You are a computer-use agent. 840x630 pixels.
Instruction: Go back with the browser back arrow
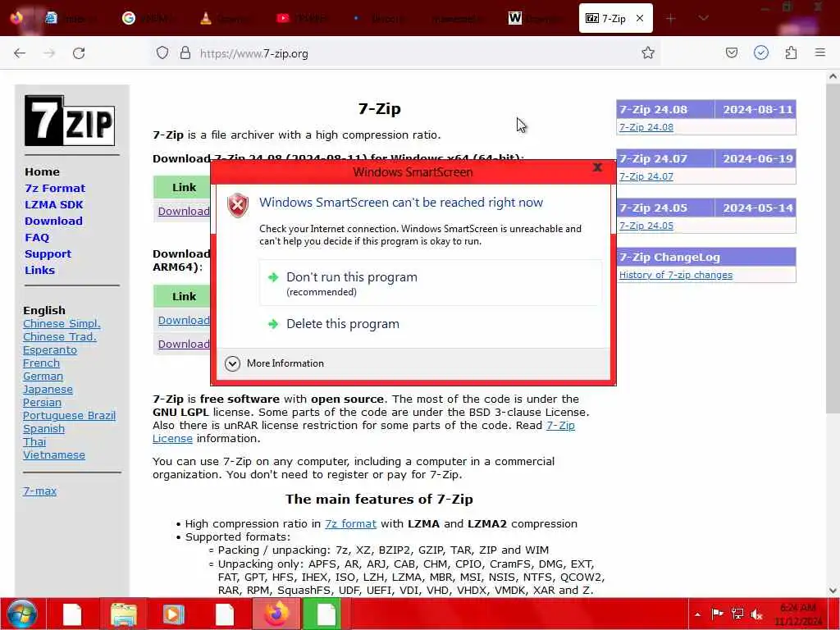tap(20, 53)
